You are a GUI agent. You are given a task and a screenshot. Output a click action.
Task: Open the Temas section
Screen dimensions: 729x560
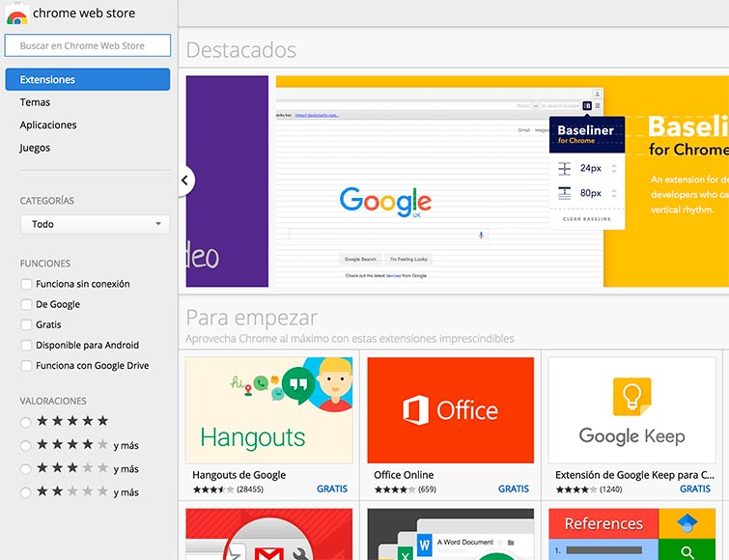(x=35, y=102)
